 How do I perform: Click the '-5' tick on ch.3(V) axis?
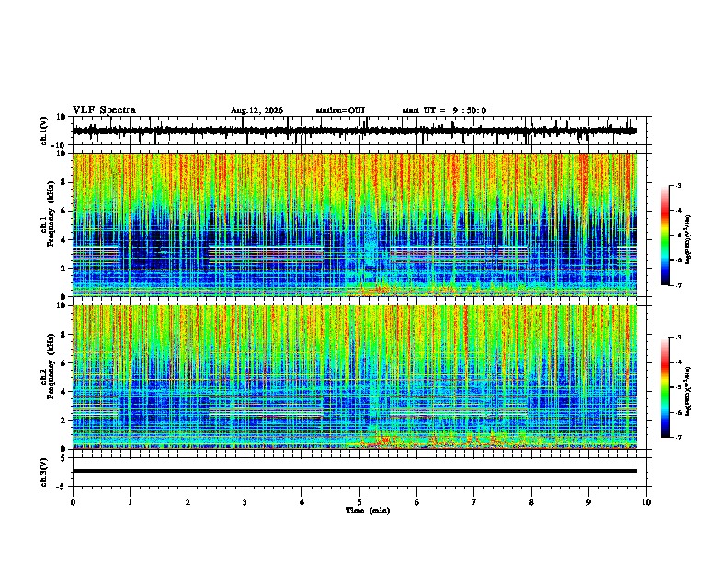pyautogui.click(x=62, y=487)
